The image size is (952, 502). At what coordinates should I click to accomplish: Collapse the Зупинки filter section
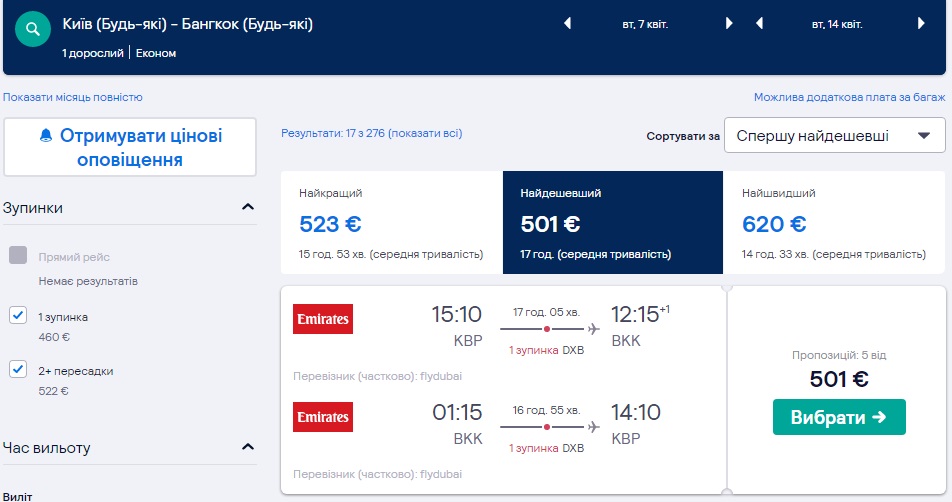pos(248,208)
